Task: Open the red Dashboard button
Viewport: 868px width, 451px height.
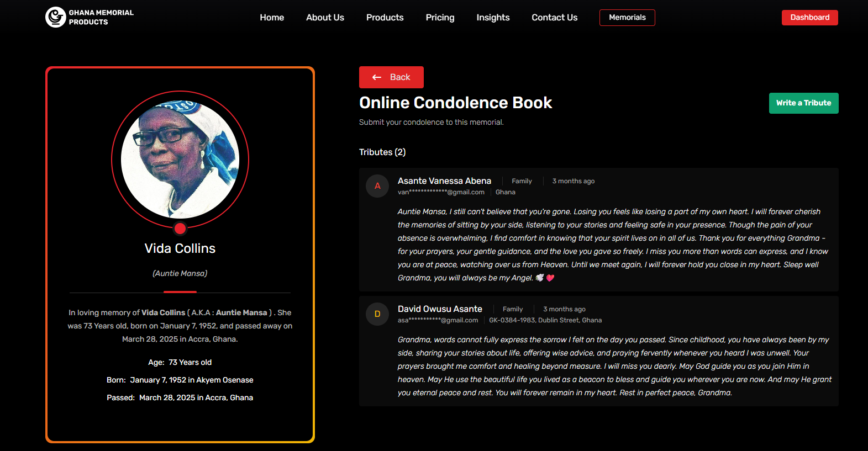Action: point(809,18)
